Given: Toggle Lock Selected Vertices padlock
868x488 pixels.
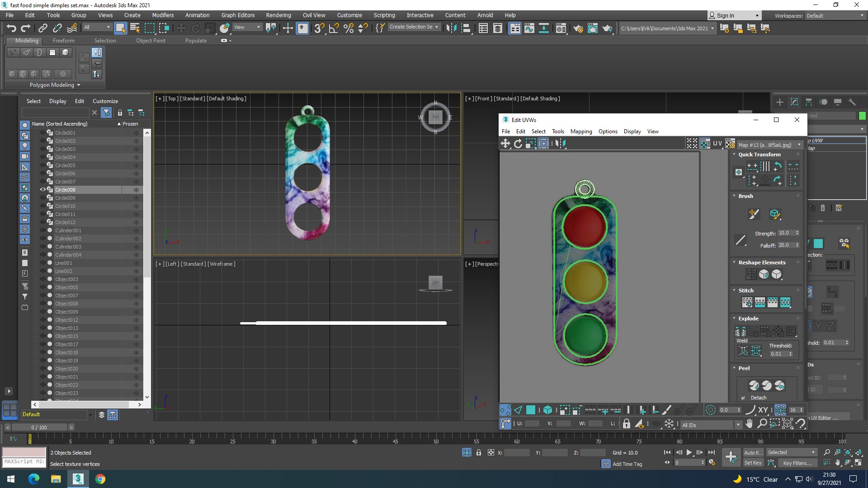Looking at the screenshot, I should point(626,424).
